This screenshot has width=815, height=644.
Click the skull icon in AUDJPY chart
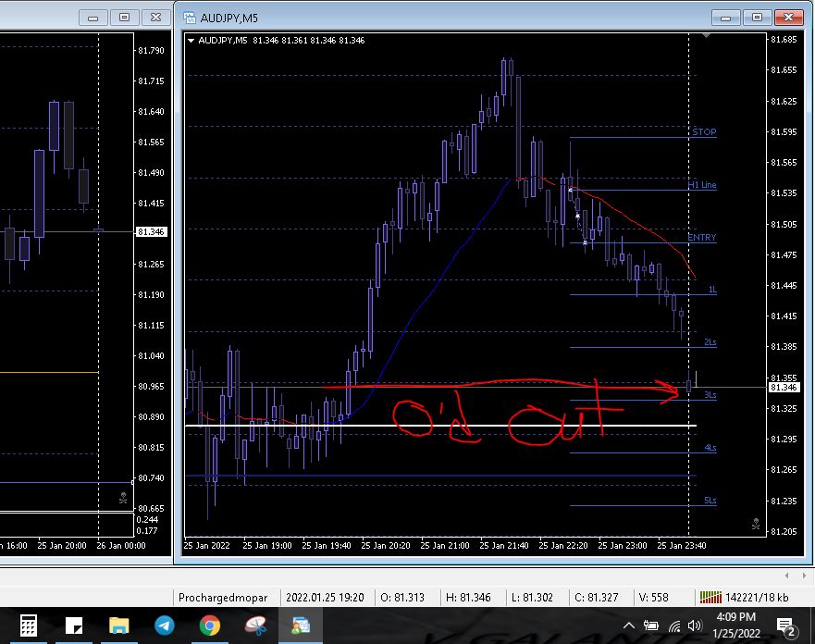756,524
